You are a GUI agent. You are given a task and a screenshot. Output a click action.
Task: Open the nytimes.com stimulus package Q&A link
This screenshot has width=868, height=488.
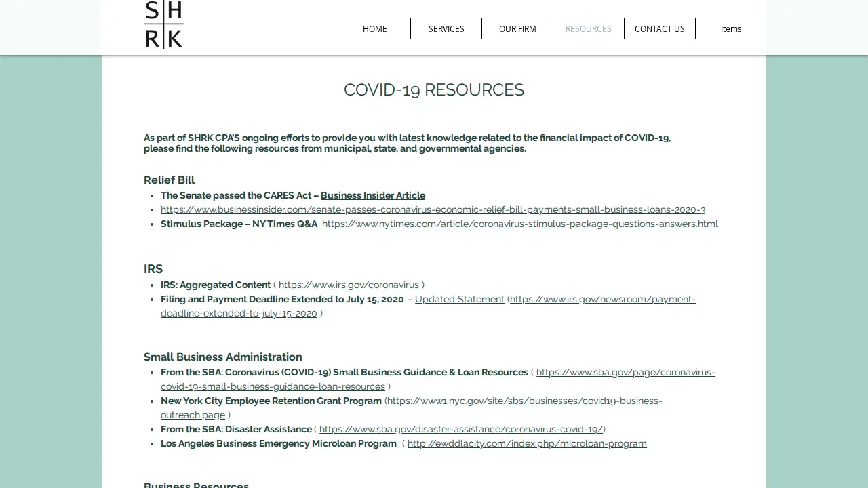[520, 224]
